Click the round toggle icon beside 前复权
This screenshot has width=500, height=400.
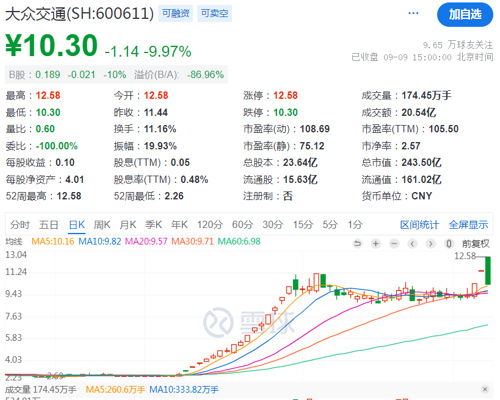pyautogui.click(x=449, y=244)
